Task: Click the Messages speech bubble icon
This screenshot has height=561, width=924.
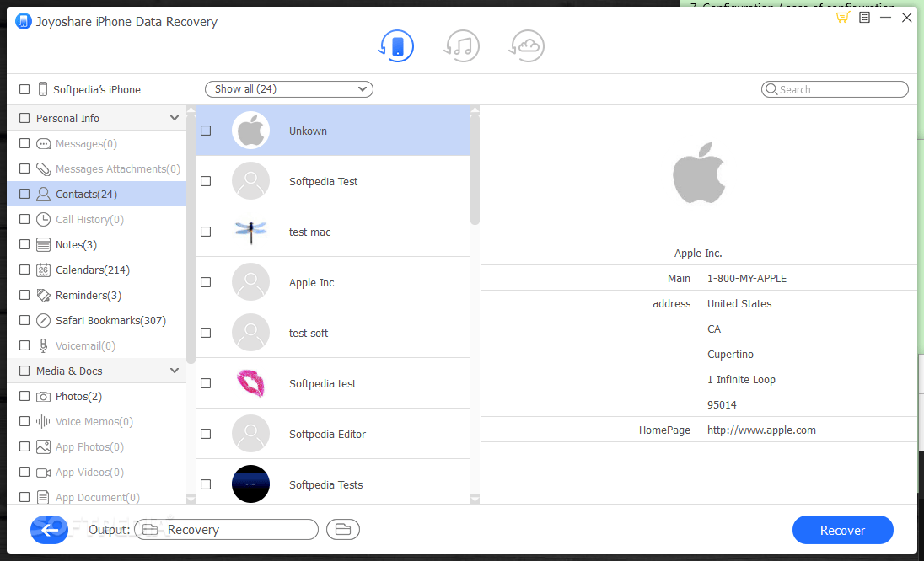Action: (43, 144)
